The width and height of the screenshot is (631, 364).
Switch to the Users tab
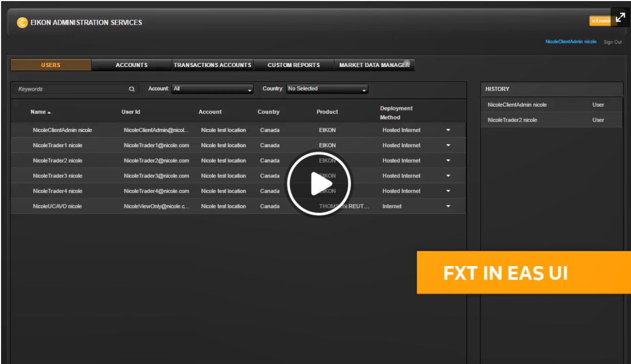51,65
